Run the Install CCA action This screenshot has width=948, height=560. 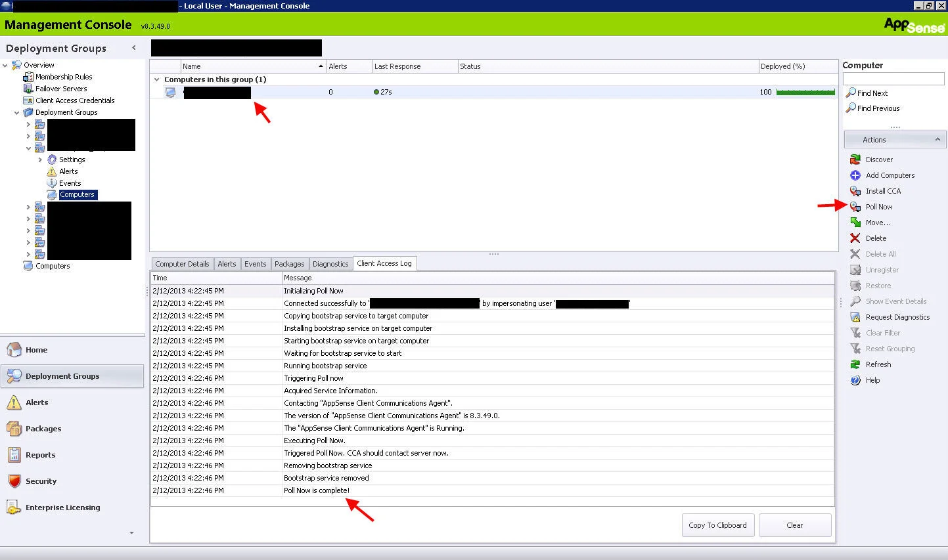click(883, 191)
